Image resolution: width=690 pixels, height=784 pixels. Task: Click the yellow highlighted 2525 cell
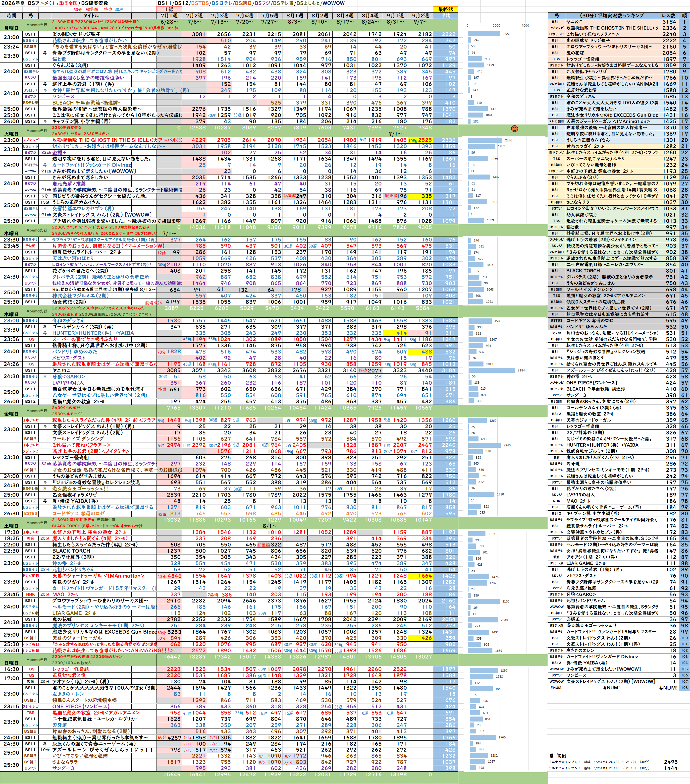(x=421, y=140)
